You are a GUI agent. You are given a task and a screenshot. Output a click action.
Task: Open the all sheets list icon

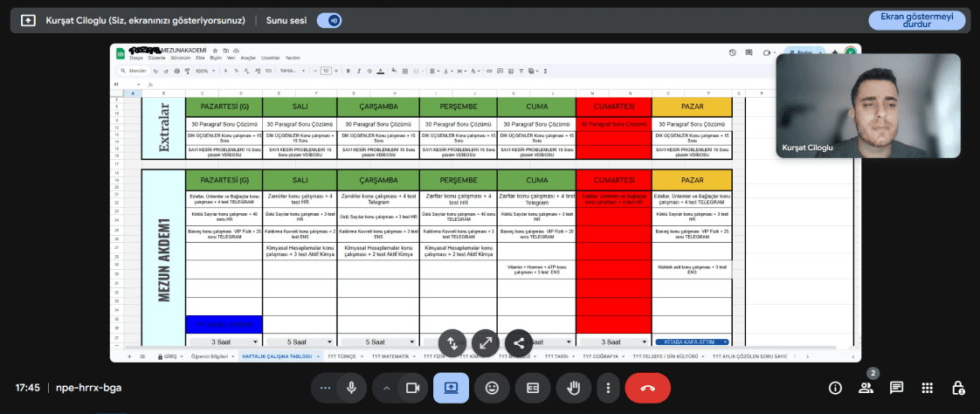pos(141,355)
